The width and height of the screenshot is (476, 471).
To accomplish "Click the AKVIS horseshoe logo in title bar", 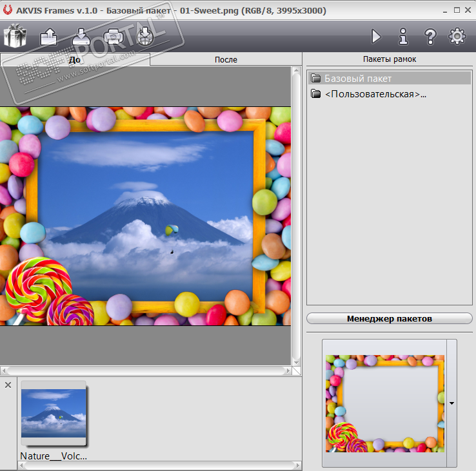I will click(8, 10).
